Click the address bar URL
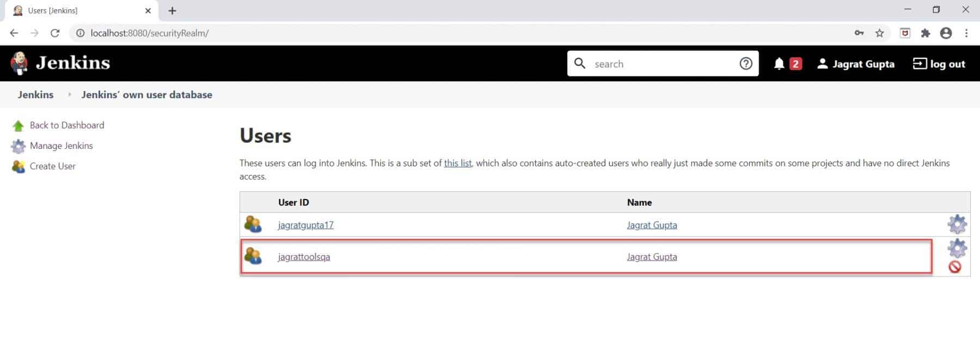Viewport: 980px width, 356px height. [150, 33]
